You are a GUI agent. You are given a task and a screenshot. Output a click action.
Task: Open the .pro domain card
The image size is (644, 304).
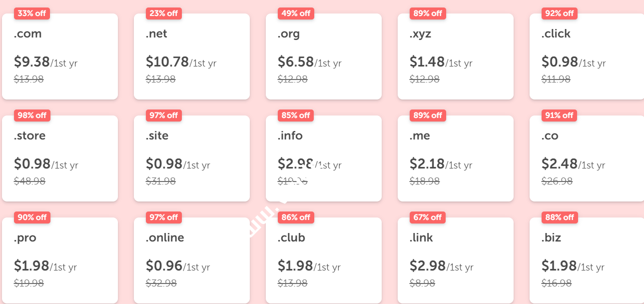[x=60, y=260]
